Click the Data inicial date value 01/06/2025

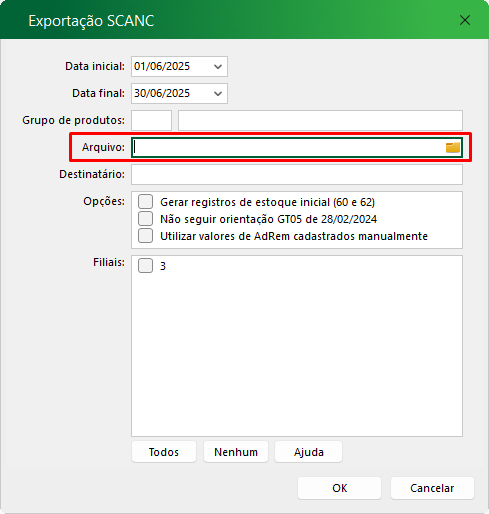coord(162,66)
